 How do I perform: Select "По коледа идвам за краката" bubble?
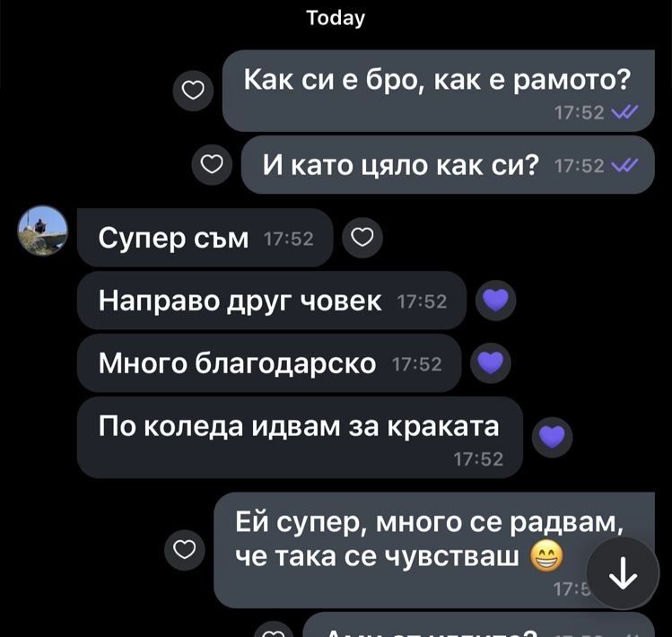click(300, 437)
